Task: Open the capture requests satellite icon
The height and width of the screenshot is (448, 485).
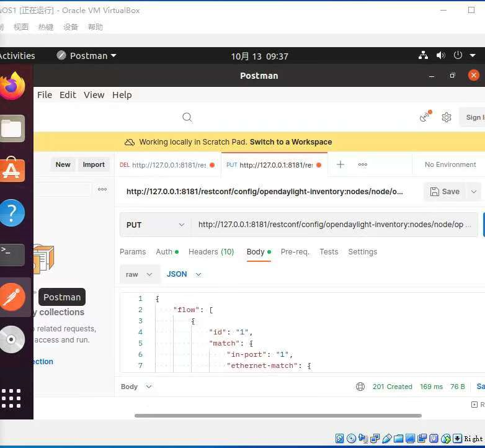Action: click(x=425, y=116)
